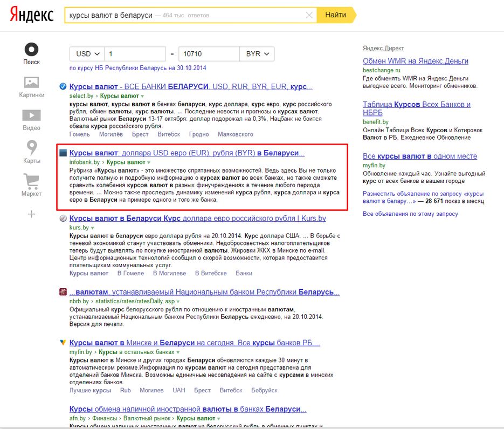This screenshot has width=504, height=429.
Task: Click the Яндекс.Директ label link
Action: 383,48
